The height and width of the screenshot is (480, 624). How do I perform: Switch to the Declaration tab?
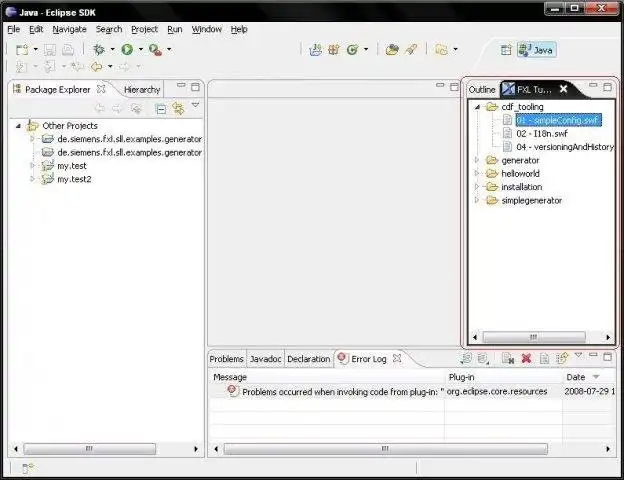308,359
